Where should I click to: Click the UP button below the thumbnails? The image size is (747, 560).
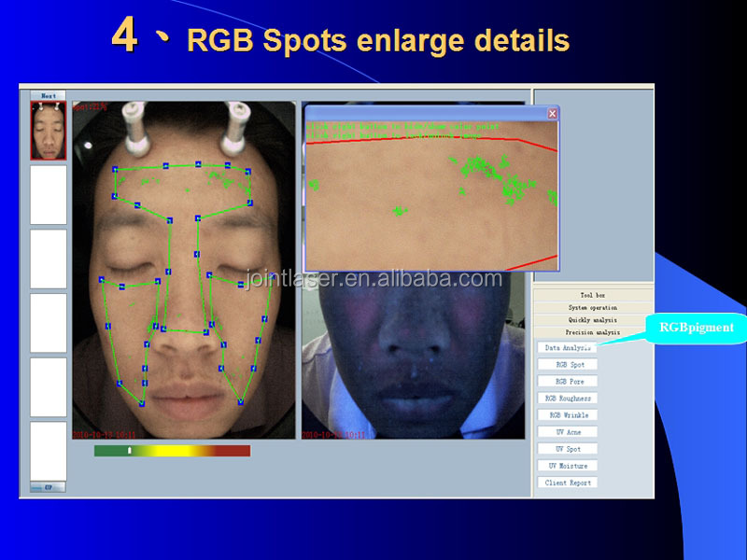[x=49, y=487]
